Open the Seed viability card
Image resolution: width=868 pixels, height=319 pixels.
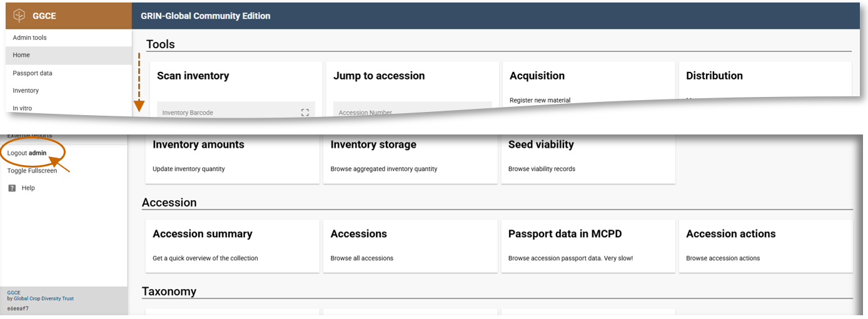click(587, 155)
